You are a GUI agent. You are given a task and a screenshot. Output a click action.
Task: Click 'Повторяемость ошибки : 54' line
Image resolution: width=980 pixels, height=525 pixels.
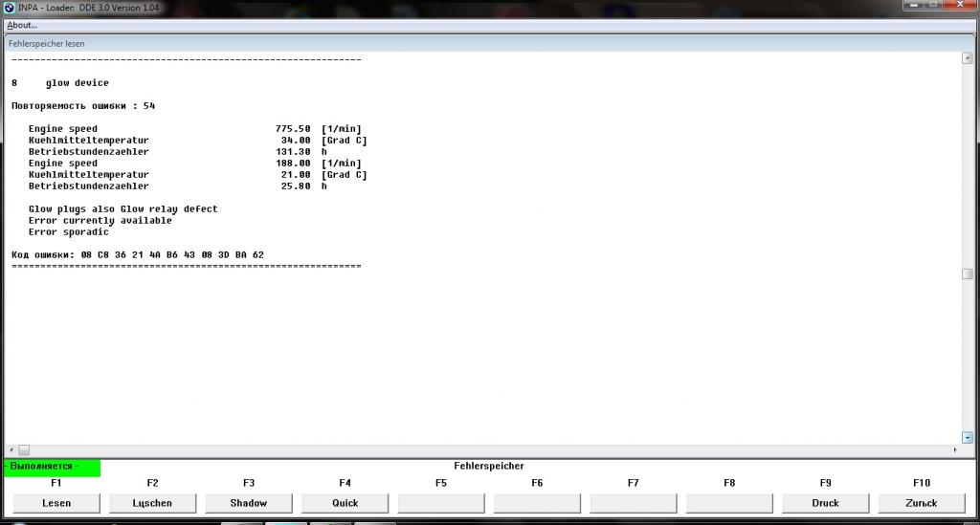pyautogui.click(x=83, y=106)
